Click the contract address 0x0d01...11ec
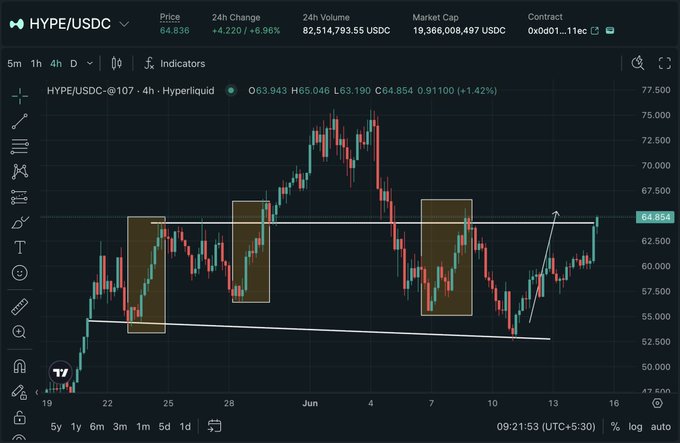The width and height of the screenshot is (680, 443). click(557, 31)
